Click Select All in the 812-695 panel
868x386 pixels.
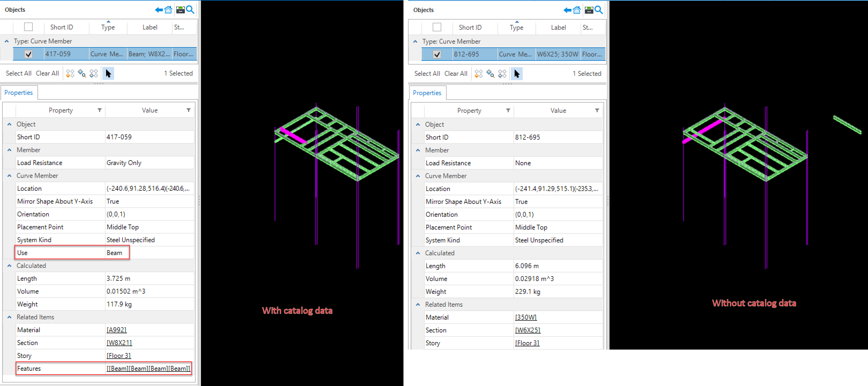tap(427, 74)
